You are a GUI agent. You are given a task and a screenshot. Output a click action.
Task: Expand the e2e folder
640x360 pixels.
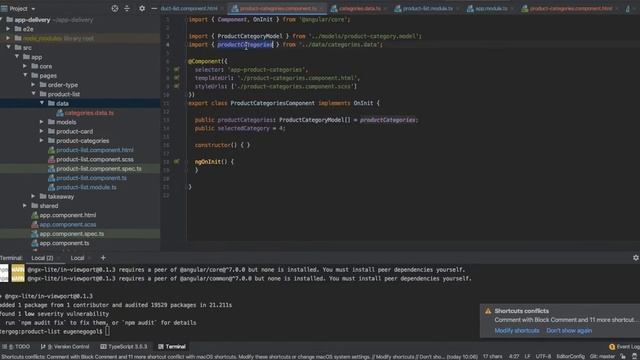(x=8, y=29)
